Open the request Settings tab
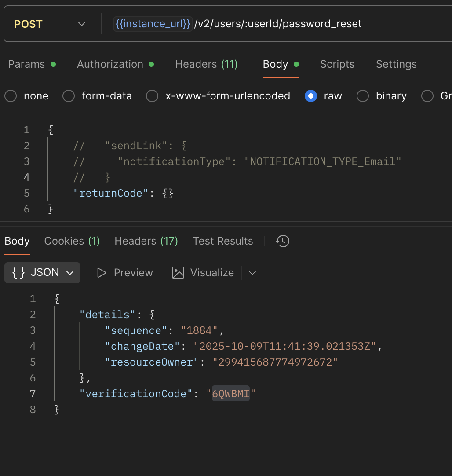This screenshot has height=476, width=452. point(396,64)
